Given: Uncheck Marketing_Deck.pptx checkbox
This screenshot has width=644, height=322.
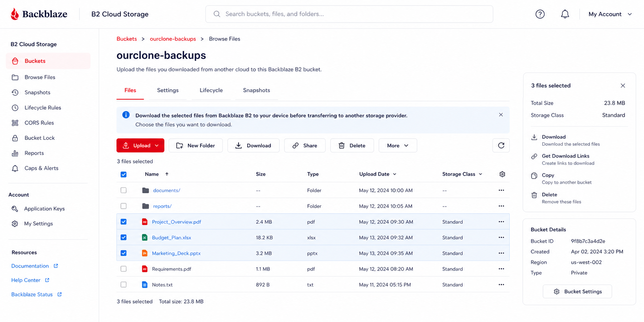Looking at the screenshot, I should tap(123, 253).
